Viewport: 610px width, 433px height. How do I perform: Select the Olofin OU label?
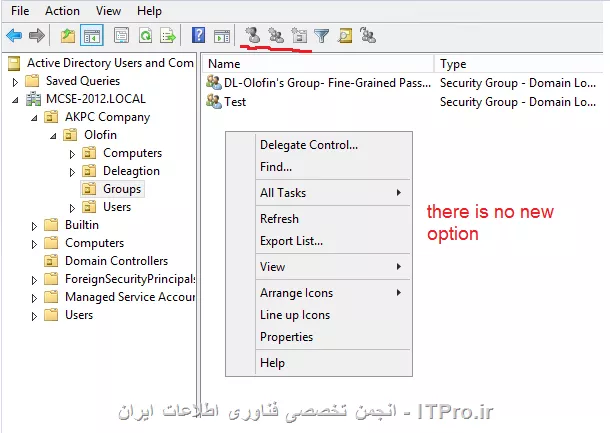100,135
